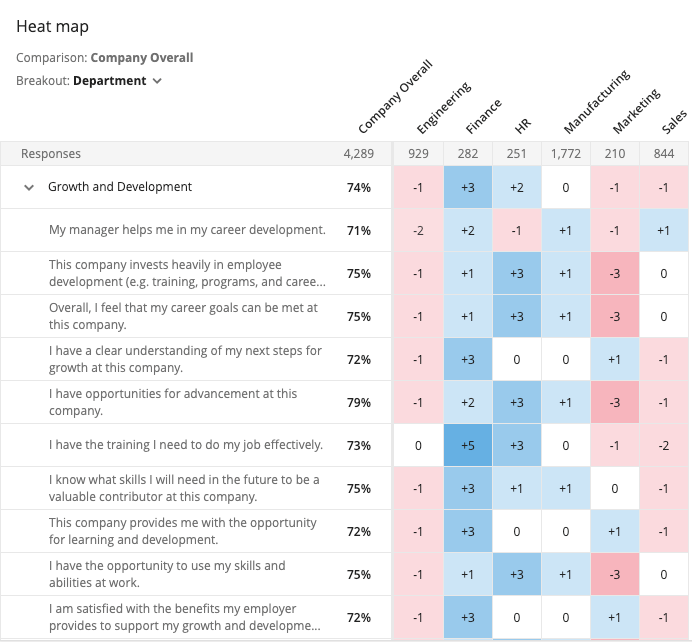Click the Marketing column header
The image size is (692, 642).
pyautogui.click(x=636, y=111)
